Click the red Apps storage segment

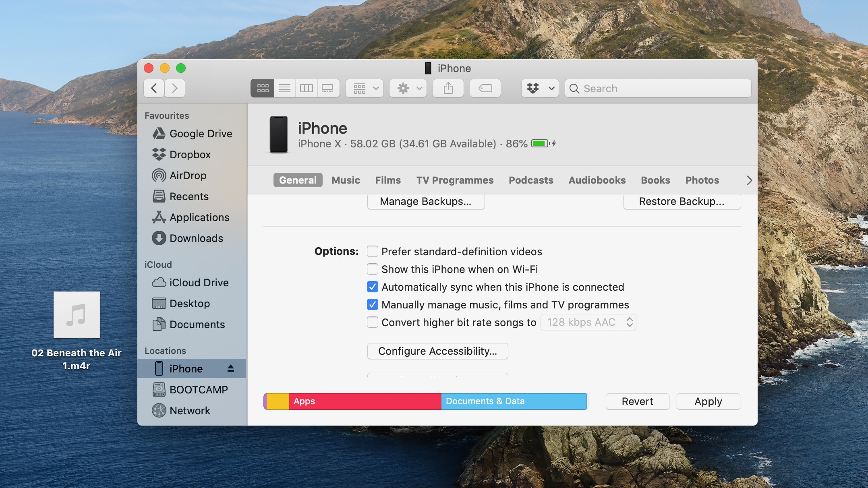click(365, 401)
